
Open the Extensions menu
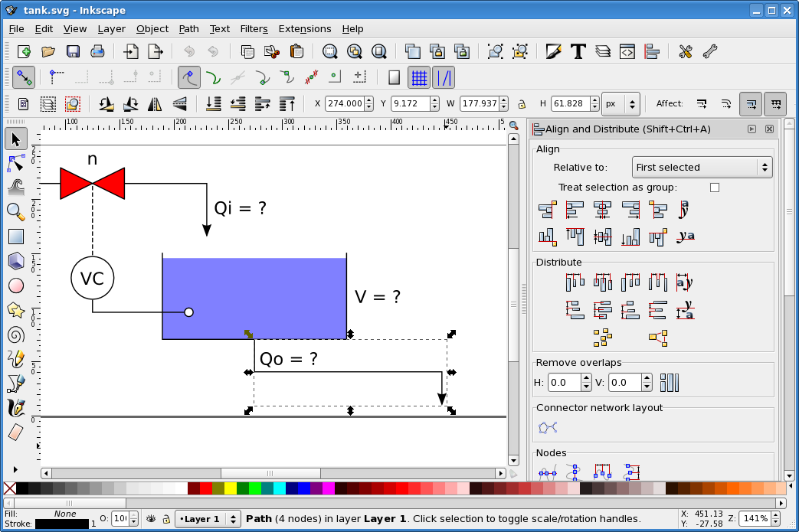tap(305, 29)
